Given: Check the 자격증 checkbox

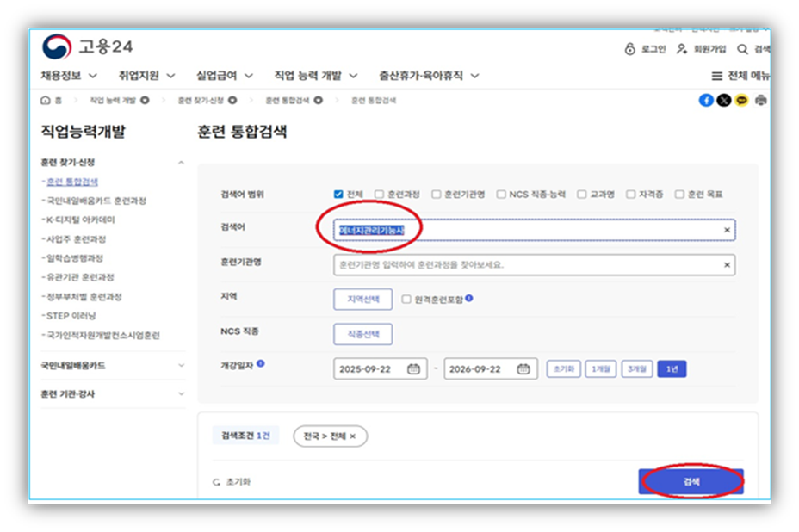Looking at the screenshot, I should click(x=631, y=195).
